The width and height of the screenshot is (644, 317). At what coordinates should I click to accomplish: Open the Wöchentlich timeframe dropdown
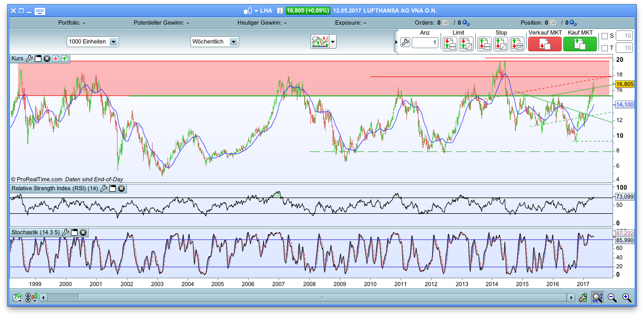point(214,42)
